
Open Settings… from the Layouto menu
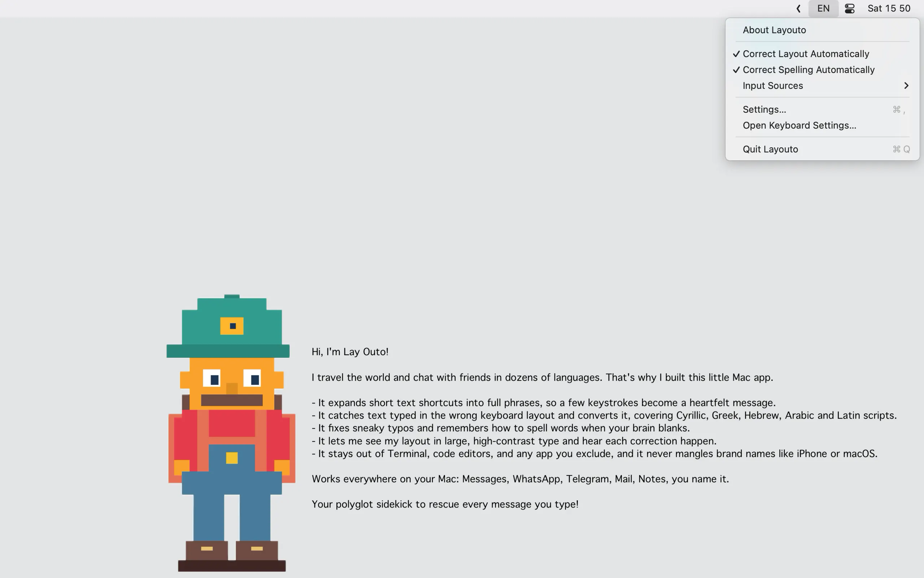[x=822, y=110]
